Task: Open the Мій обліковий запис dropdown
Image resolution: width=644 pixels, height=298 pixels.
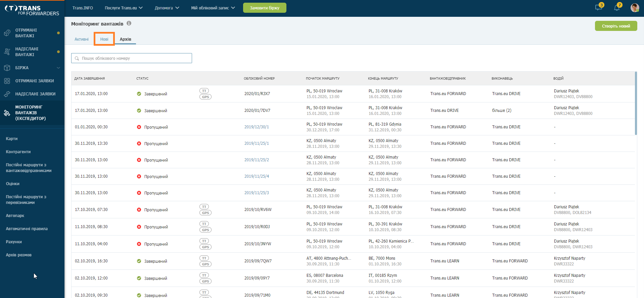Action: click(213, 8)
